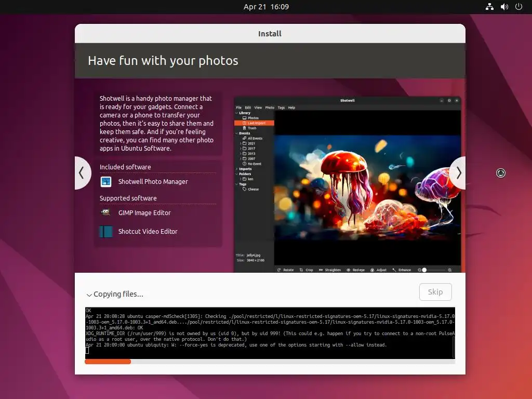This screenshot has width=532, height=399.
Task: Open the Photo menu in Shotwell screenshot
Action: click(x=270, y=108)
